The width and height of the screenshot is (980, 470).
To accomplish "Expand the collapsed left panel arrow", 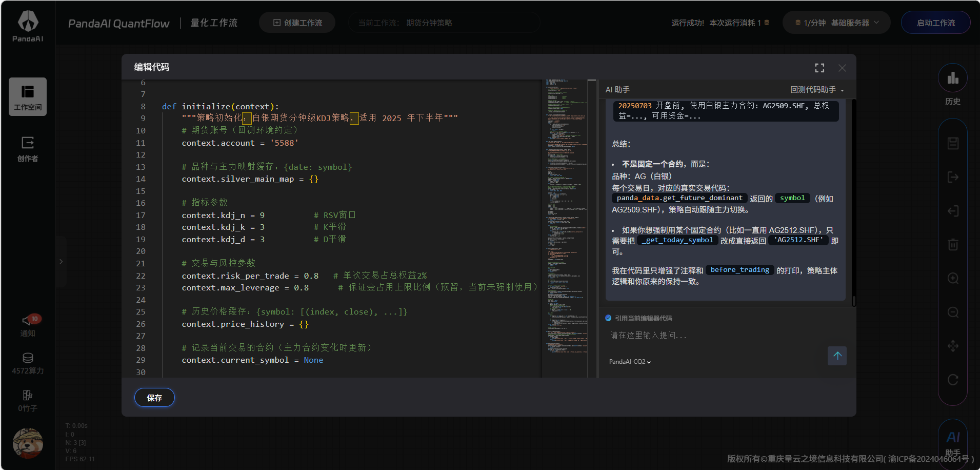I will [61, 262].
